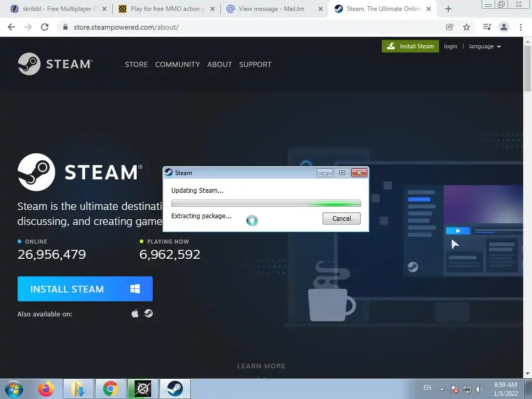Open the Chrome three-dot menu
Screen dimensions: 532x399
tap(521, 27)
